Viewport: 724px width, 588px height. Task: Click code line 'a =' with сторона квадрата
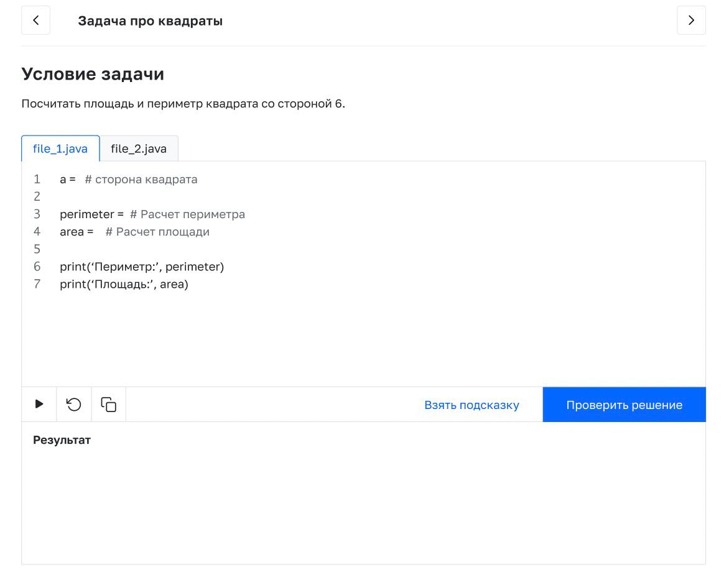[128, 179]
